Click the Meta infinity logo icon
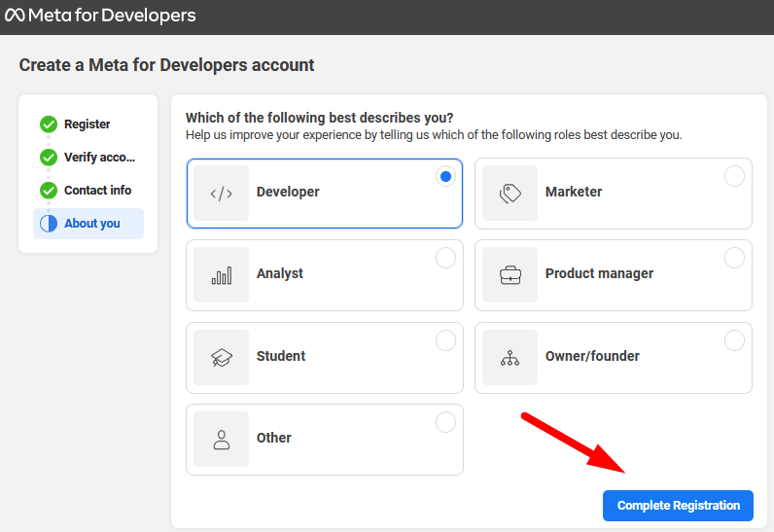Screen dimensions: 774x532 pos(15,16)
